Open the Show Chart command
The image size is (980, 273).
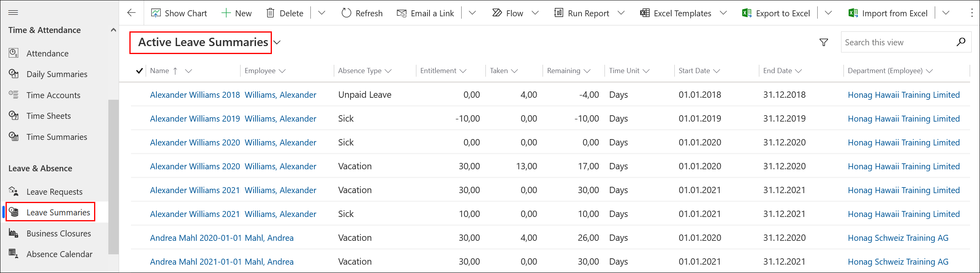pos(179,13)
